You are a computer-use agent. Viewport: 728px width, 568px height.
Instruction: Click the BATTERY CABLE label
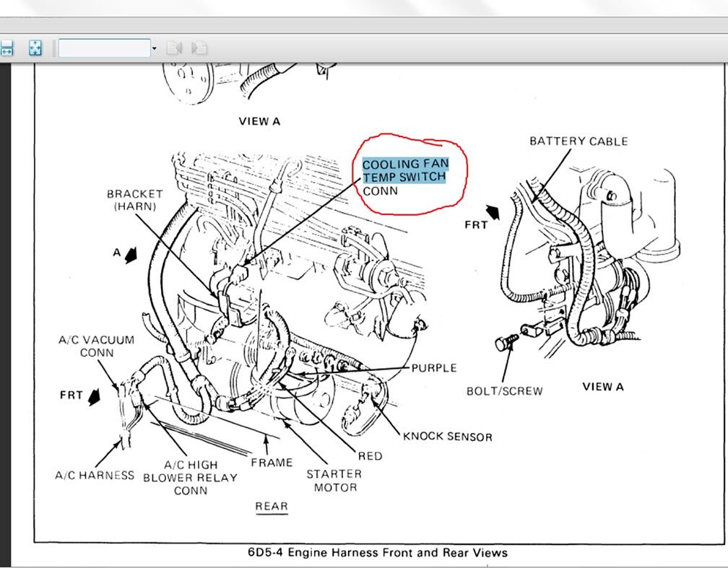(x=578, y=141)
